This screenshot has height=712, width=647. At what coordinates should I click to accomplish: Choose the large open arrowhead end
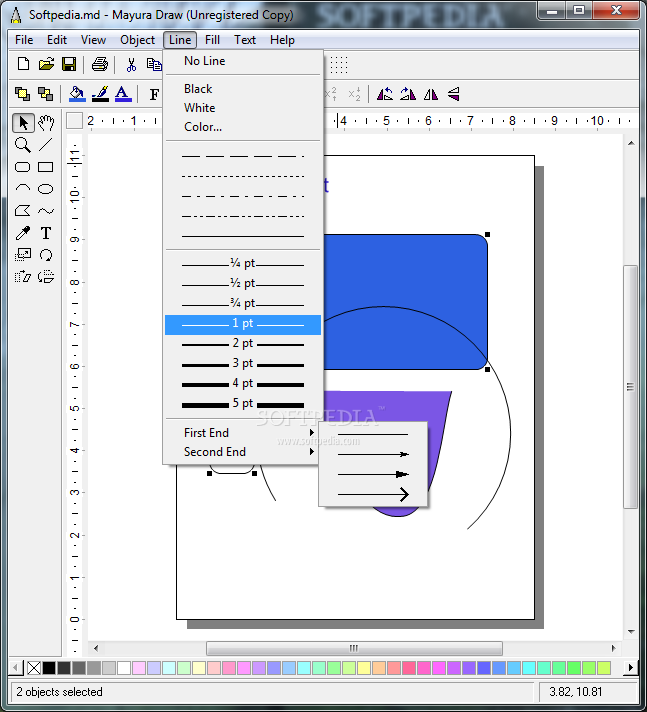tap(373, 494)
